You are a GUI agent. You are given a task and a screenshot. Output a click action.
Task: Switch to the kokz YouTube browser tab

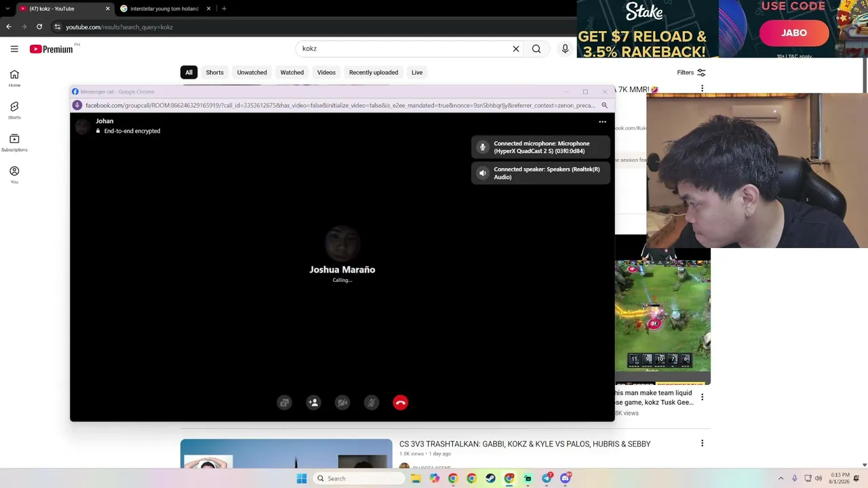tap(60, 9)
